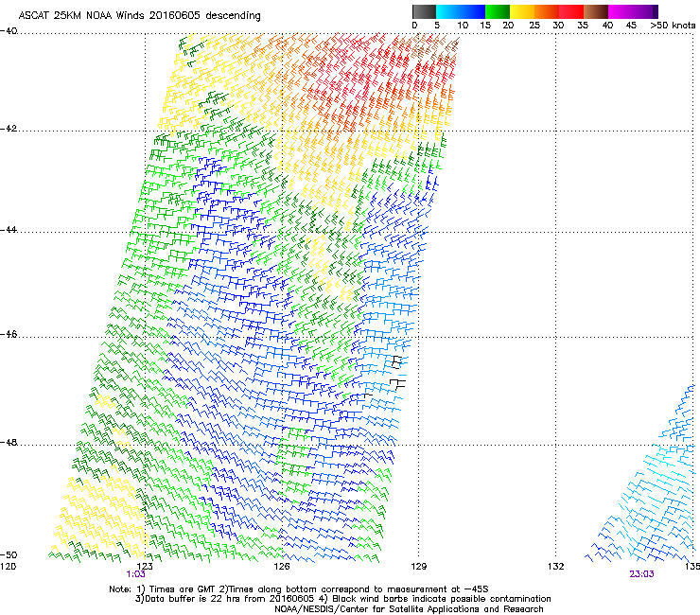Click the legend tick label '15'
This screenshot has height=615, width=700.
pos(485,26)
